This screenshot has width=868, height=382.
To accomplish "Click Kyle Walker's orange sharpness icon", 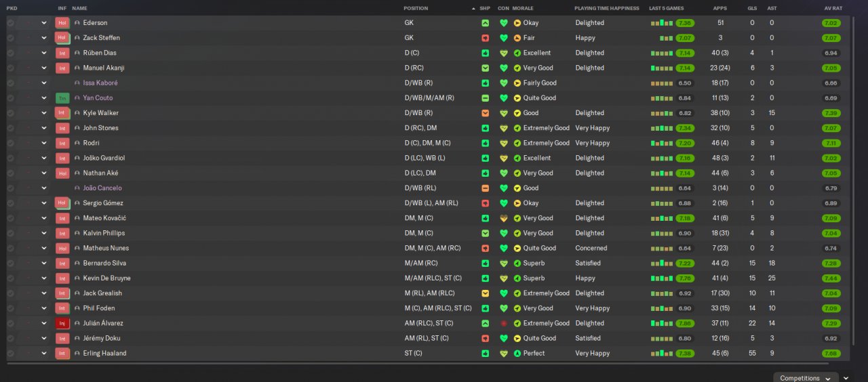I will [485, 113].
